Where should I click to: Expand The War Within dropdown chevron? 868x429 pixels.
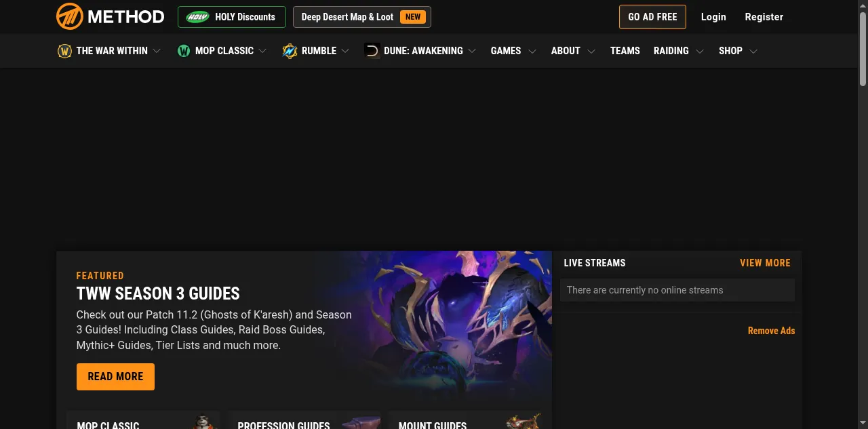tap(157, 51)
